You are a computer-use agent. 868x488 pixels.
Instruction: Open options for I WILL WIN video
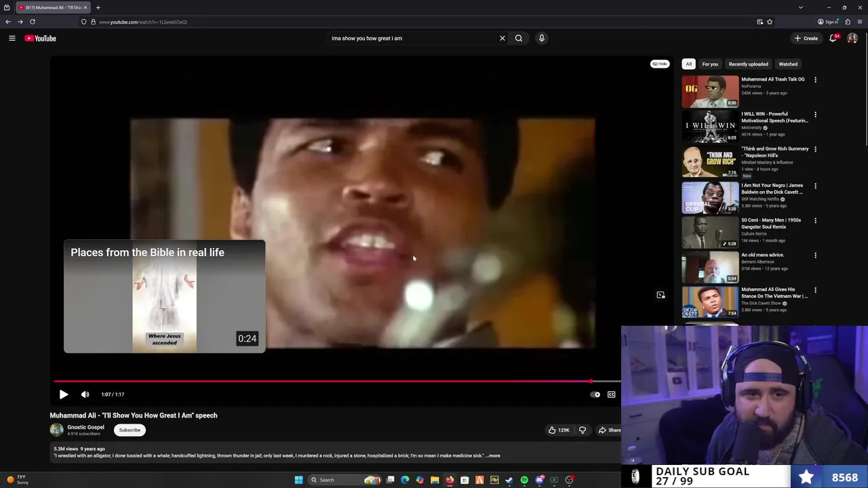coord(815,115)
